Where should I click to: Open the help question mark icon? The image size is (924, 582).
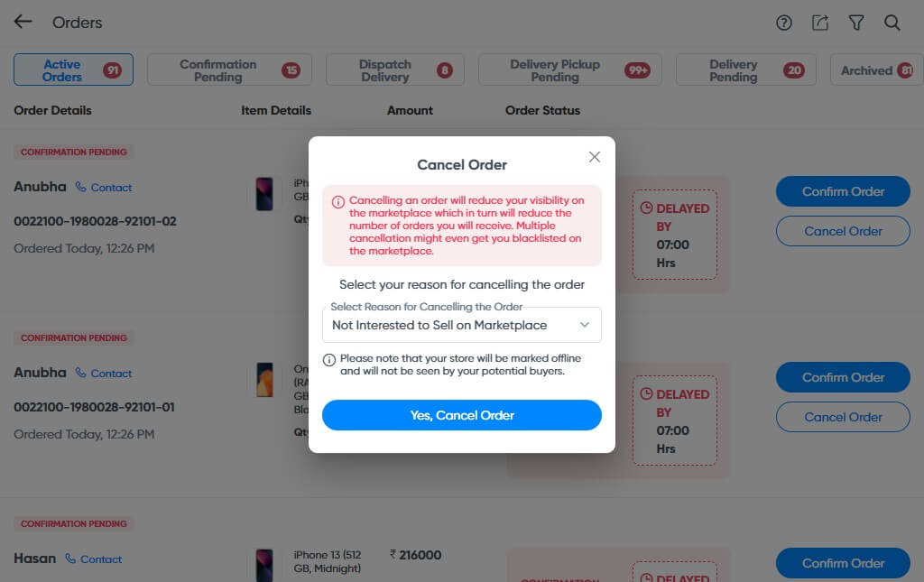[783, 23]
